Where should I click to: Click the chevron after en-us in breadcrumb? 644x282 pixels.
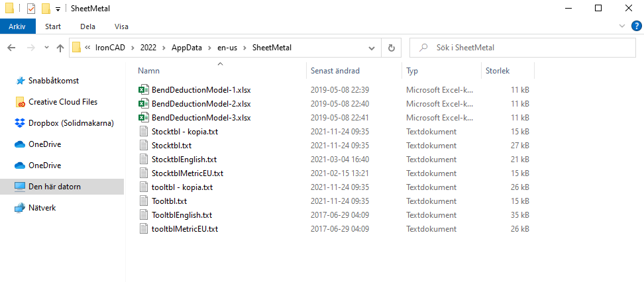click(244, 48)
